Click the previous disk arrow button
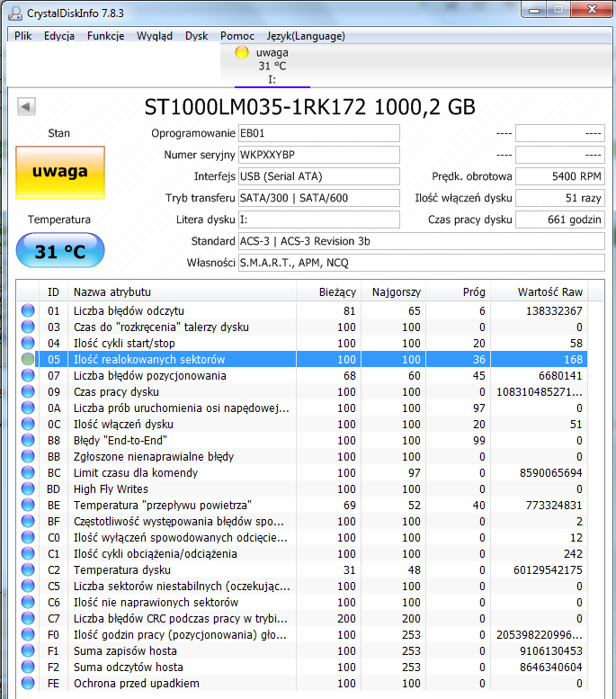Image resolution: width=616 pixels, height=699 pixels. click(x=26, y=106)
